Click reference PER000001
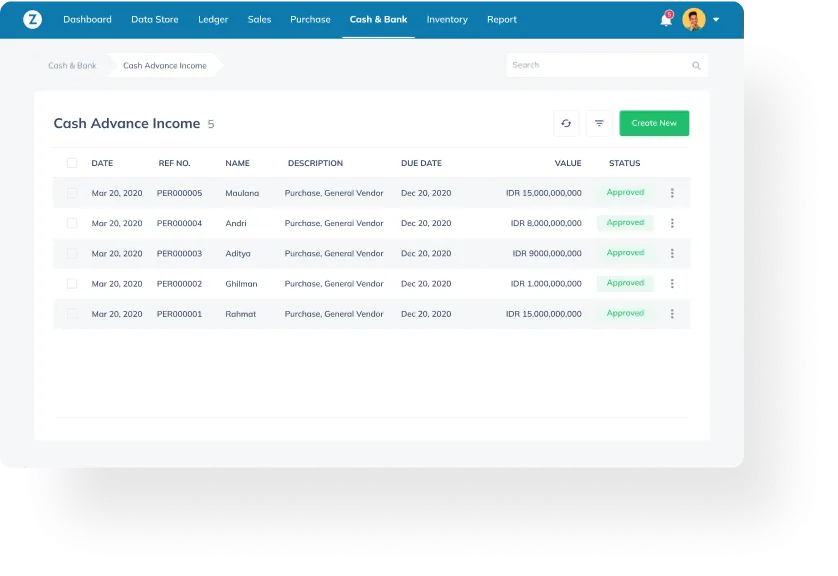Screen dimensions: 838x576 (x=179, y=314)
